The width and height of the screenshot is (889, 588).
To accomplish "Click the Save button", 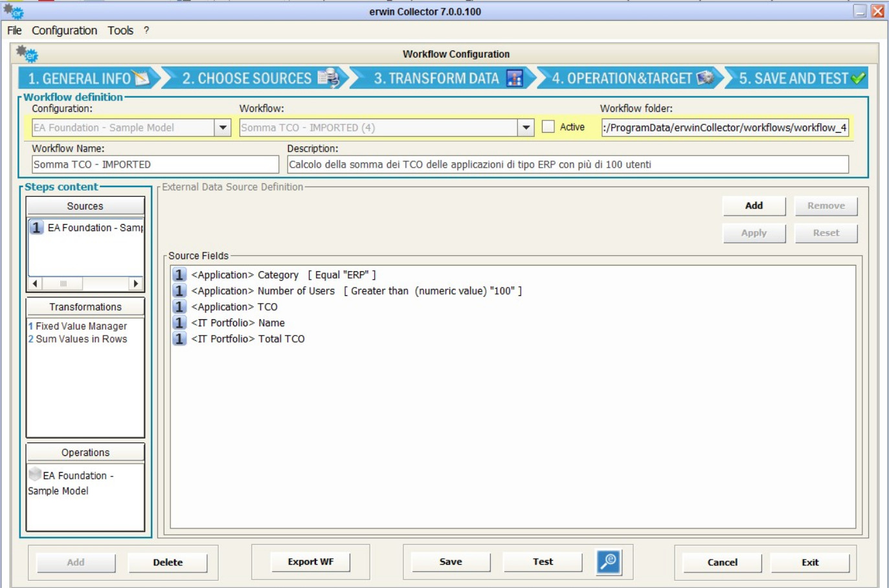I will (451, 561).
